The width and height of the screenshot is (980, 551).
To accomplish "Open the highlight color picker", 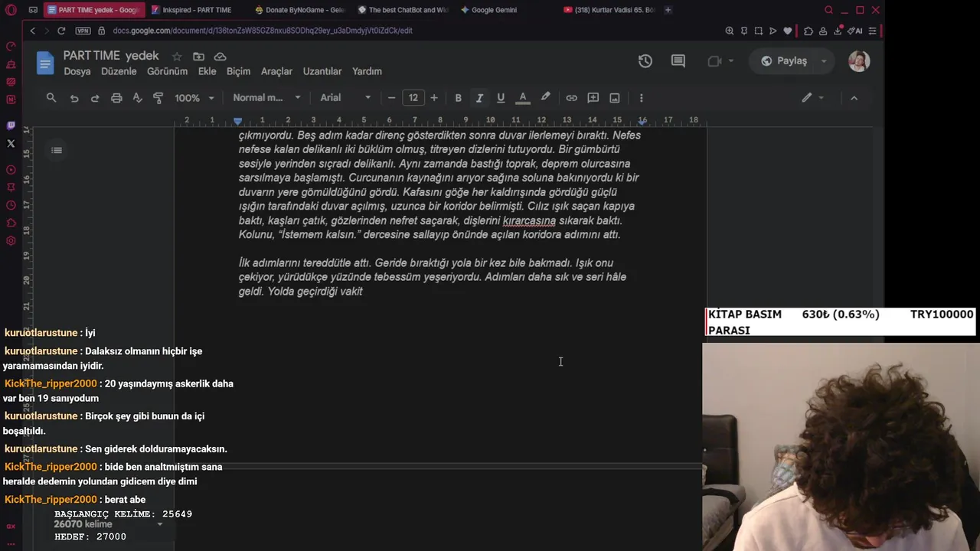I will pyautogui.click(x=545, y=98).
